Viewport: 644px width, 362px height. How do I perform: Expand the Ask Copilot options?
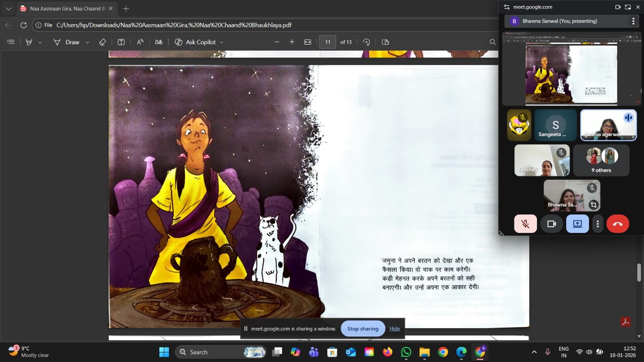pyautogui.click(x=221, y=42)
